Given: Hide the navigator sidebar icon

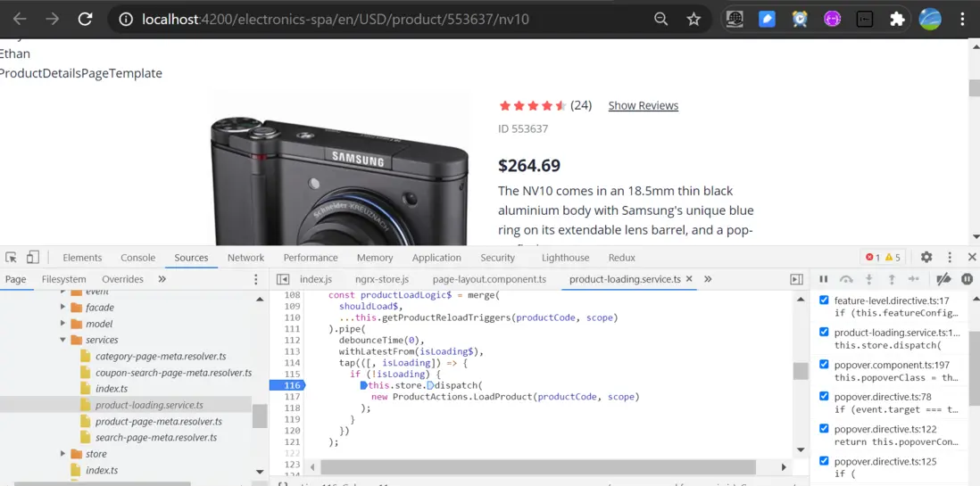Looking at the screenshot, I should click(283, 279).
